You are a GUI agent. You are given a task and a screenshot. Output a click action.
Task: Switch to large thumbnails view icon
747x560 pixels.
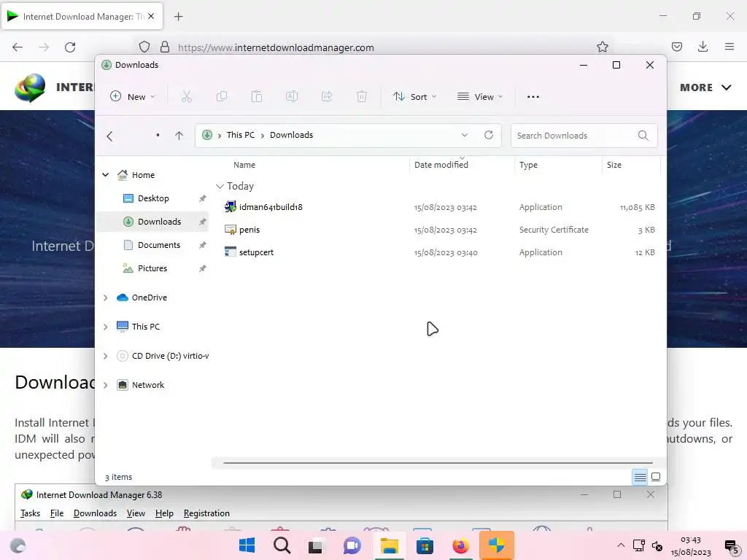pos(656,477)
